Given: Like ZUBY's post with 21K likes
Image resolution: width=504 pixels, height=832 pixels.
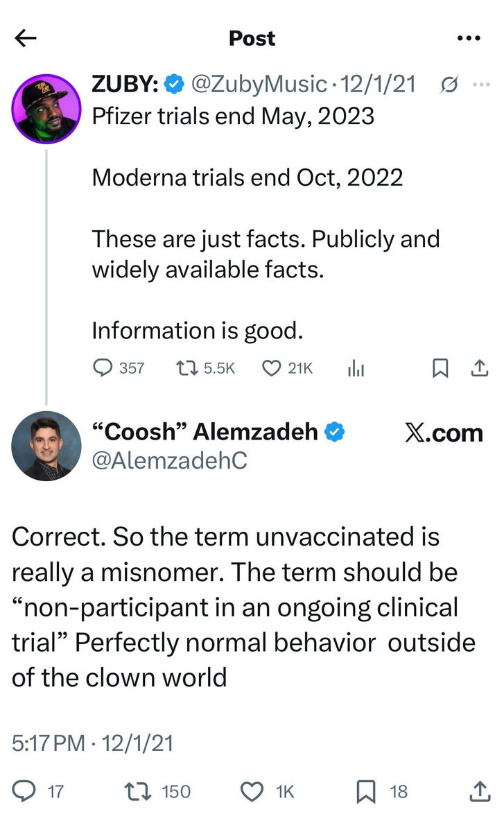Looking at the screenshot, I should (271, 368).
